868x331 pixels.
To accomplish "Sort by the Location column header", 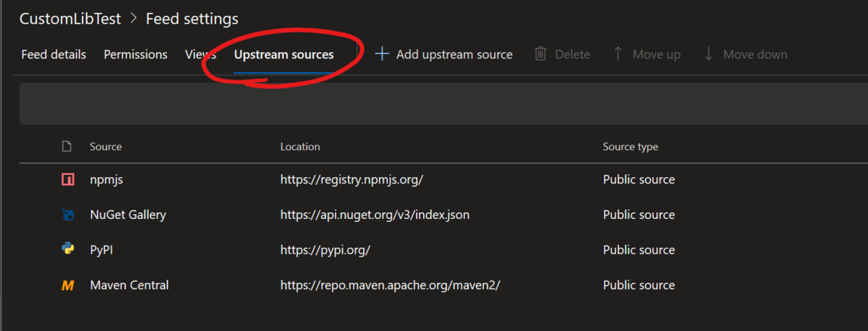I will (300, 147).
